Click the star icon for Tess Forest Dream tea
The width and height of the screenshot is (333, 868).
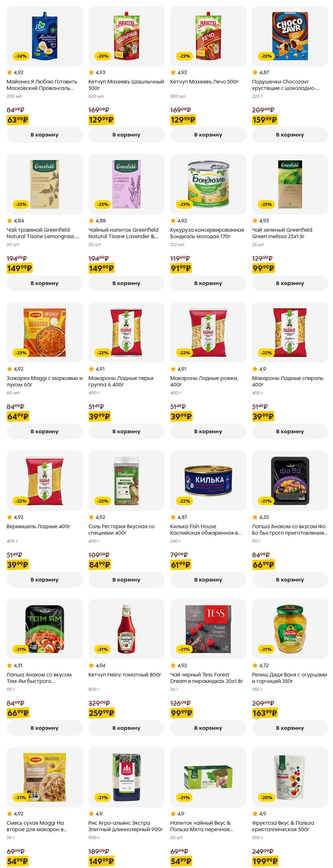tap(173, 665)
